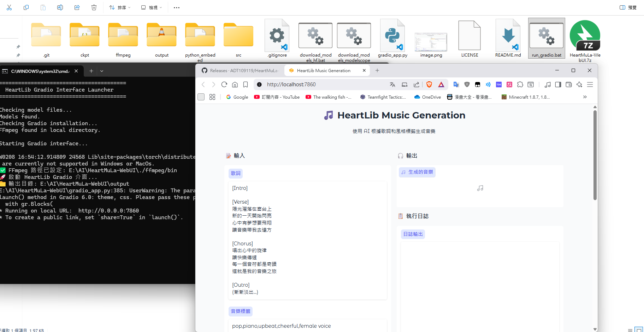Click the 日誌輸出 log text area
The image size is (644, 332).
(480, 286)
